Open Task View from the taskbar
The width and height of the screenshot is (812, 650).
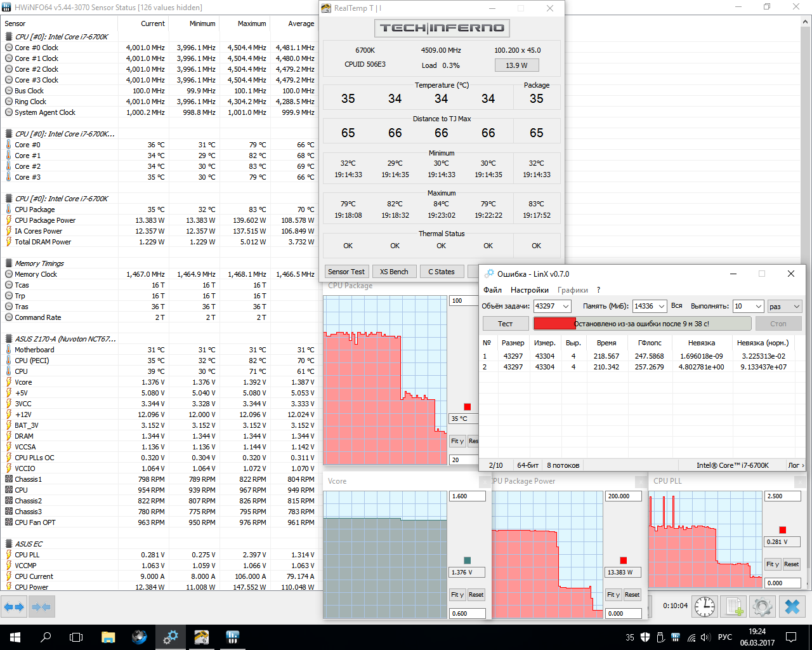click(76, 637)
